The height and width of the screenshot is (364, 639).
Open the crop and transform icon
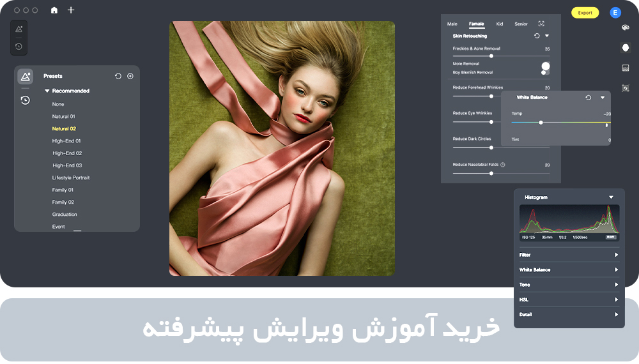(x=626, y=88)
